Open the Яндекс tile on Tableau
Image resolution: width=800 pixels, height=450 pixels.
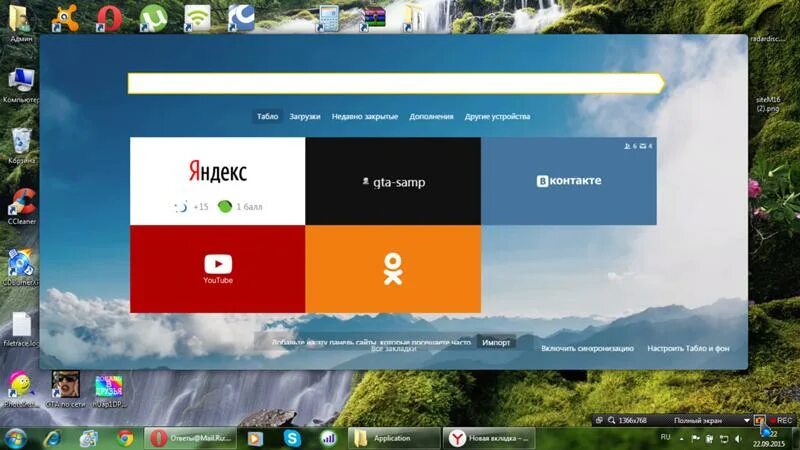click(218, 181)
